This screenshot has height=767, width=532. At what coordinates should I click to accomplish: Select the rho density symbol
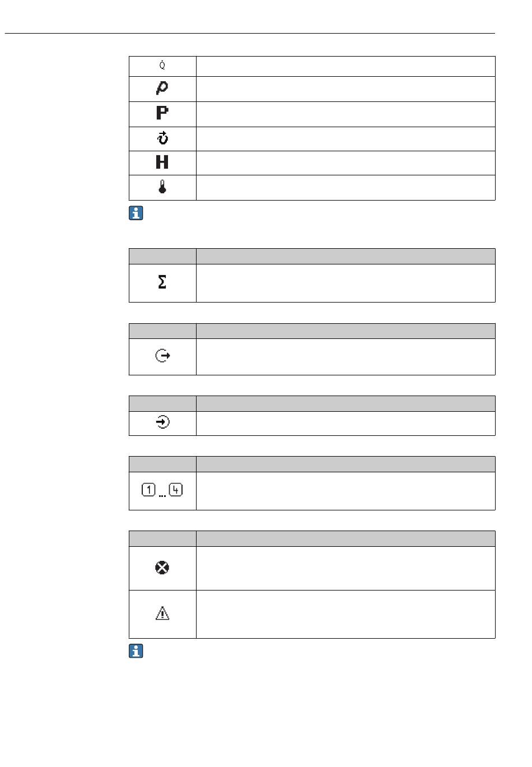tap(162, 88)
